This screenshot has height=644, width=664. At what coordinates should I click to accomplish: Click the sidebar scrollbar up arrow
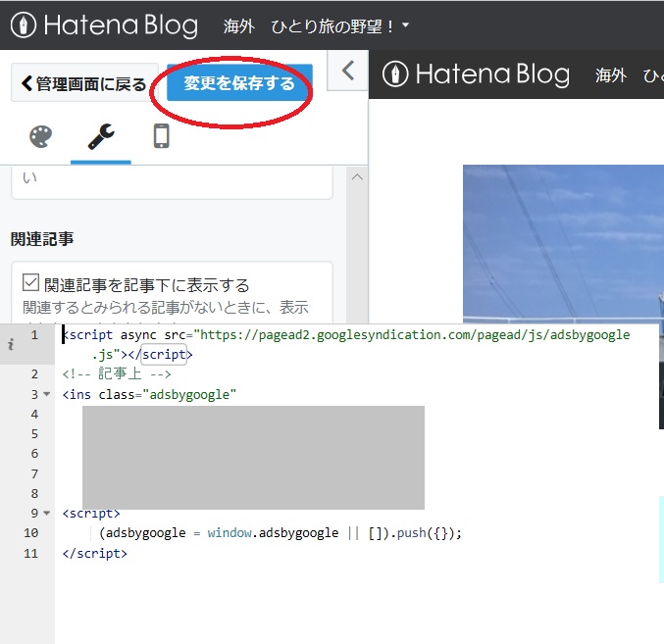pyautogui.click(x=357, y=176)
